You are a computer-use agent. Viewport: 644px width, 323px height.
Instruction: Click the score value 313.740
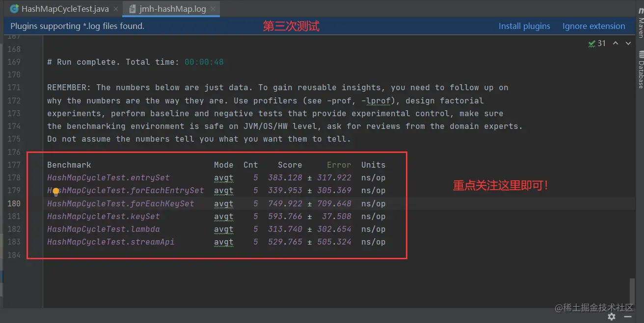(x=285, y=229)
